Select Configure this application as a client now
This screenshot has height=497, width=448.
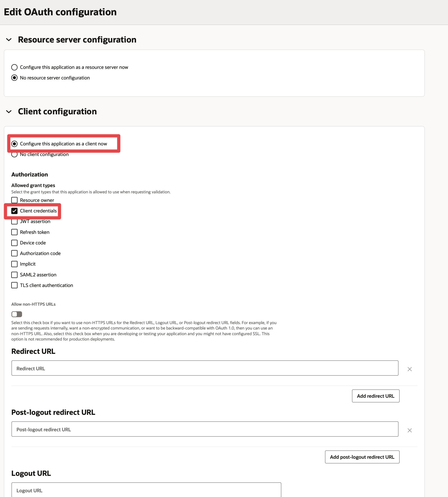[x=15, y=144]
